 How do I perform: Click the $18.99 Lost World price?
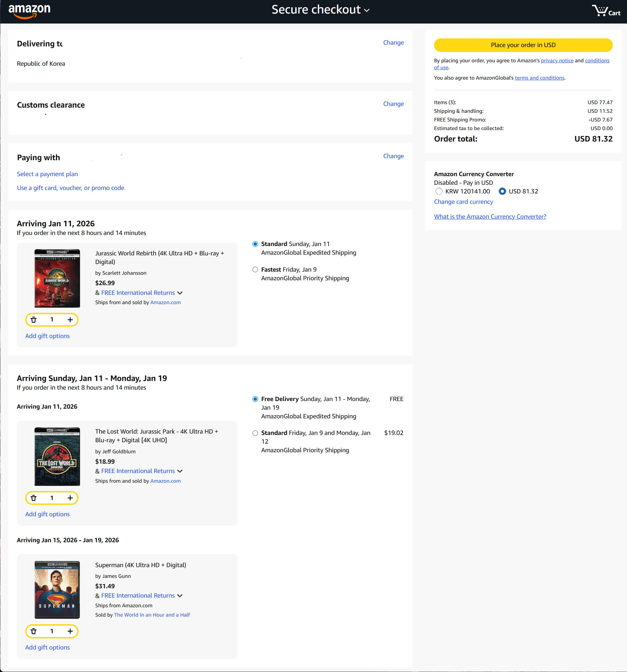click(105, 462)
